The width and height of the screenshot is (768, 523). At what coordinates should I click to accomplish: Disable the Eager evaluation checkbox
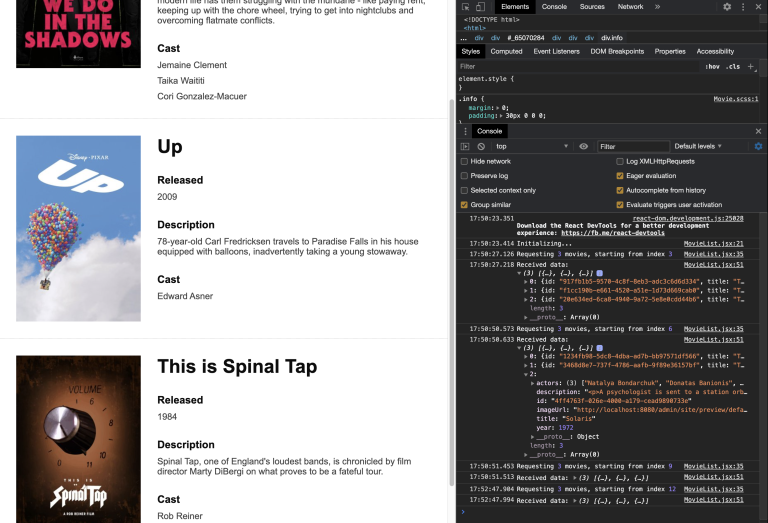tap(619, 176)
